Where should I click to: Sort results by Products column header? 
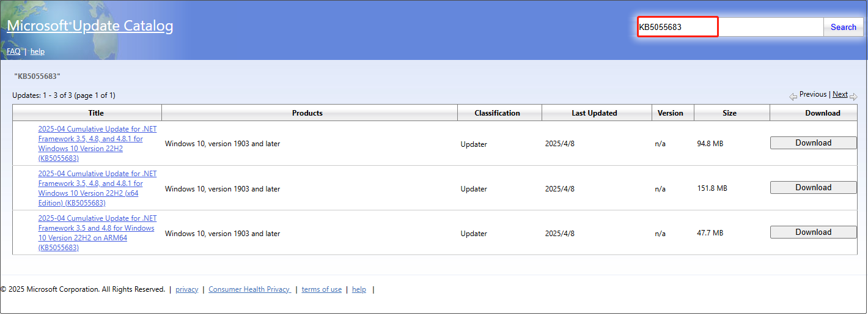point(307,113)
